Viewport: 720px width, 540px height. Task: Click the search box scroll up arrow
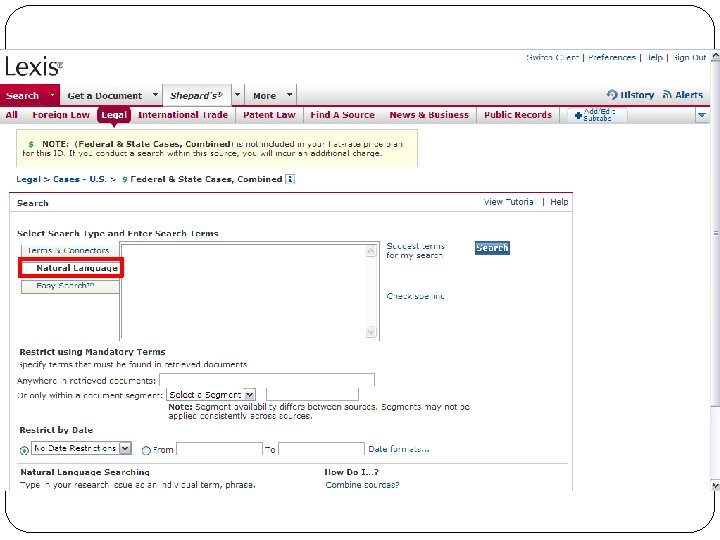[371, 251]
